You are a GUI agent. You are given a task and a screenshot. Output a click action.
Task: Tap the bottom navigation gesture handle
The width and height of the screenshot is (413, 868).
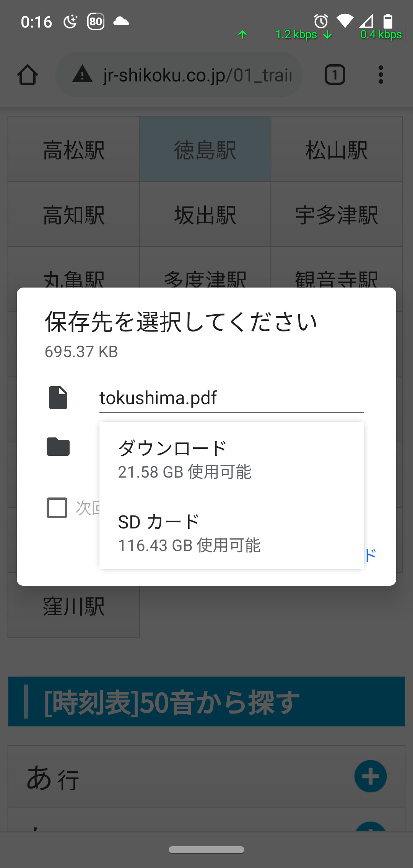pyautogui.click(x=206, y=850)
